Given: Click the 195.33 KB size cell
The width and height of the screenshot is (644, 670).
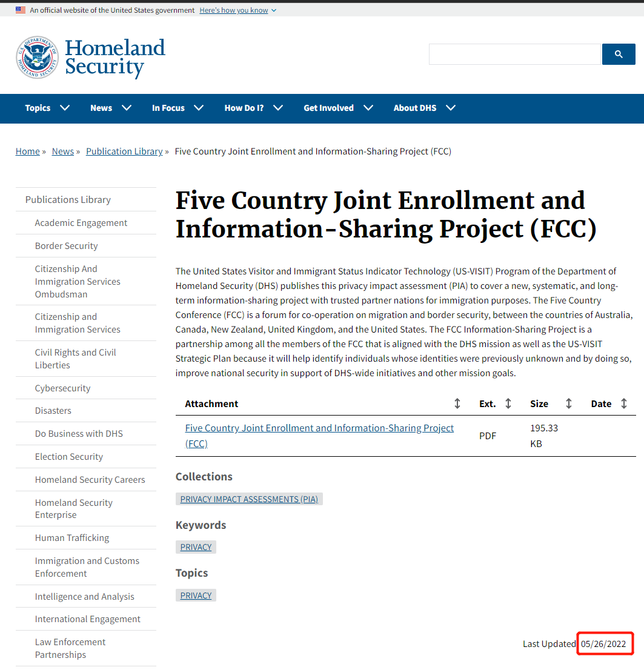Looking at the screenshot, I should point(544,436).
